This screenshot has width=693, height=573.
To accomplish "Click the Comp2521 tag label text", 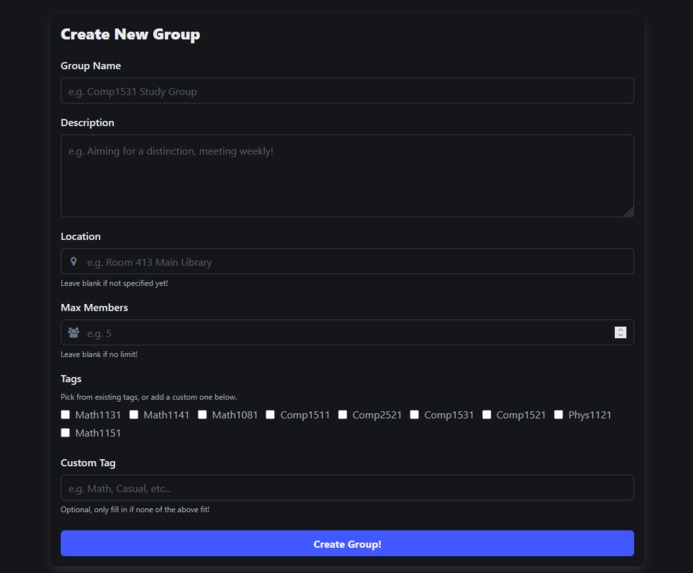I will (x=377, y=415).
